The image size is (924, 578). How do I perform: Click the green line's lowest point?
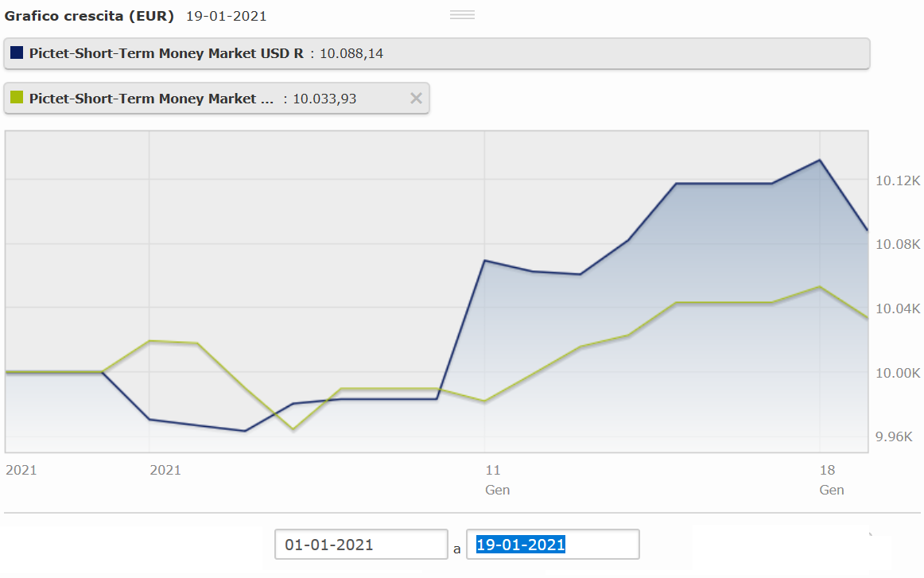[293, 429]
